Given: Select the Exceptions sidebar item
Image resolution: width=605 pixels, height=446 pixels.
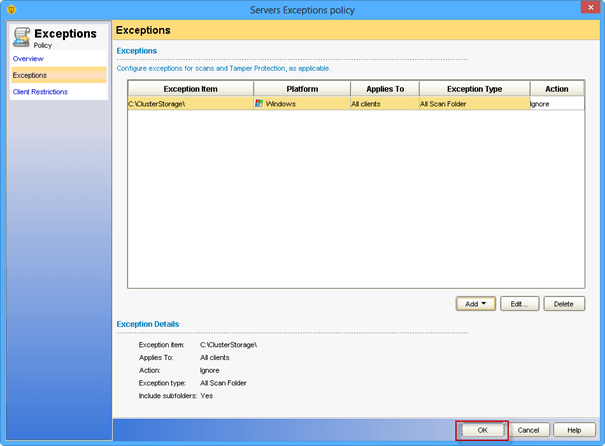Looking at the screenshot, I should coord(30,75).
